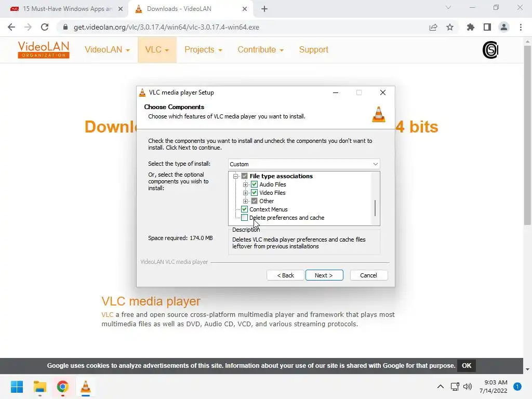Viewport: 532px width, 399px height.
Task: Click the VideoLAN Organization logo
Action: coord(44,49)
